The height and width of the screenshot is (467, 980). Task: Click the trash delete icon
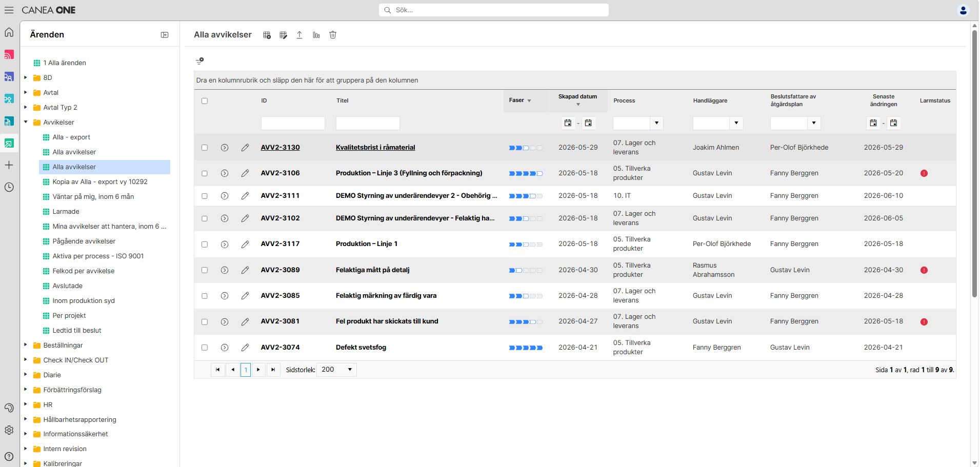(x=333, y=35)
